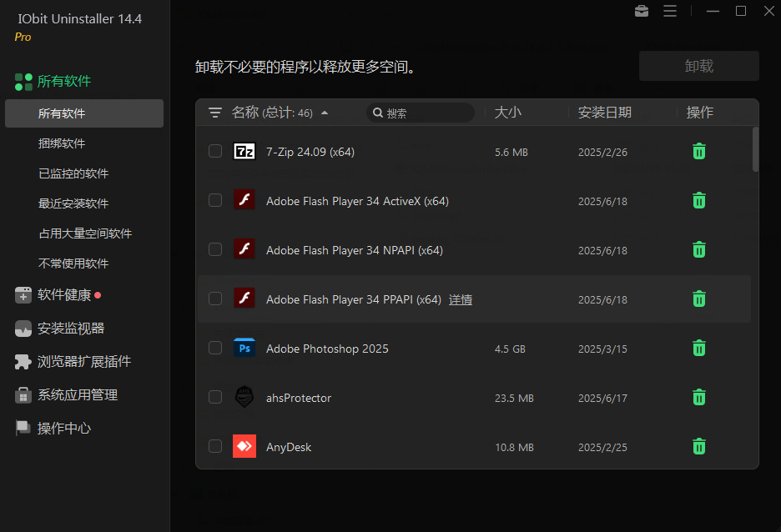Click the trash icon for ahsProtector
Image resolution: width=781 pixels, height=532 pixels.
[x=699, y=398]
